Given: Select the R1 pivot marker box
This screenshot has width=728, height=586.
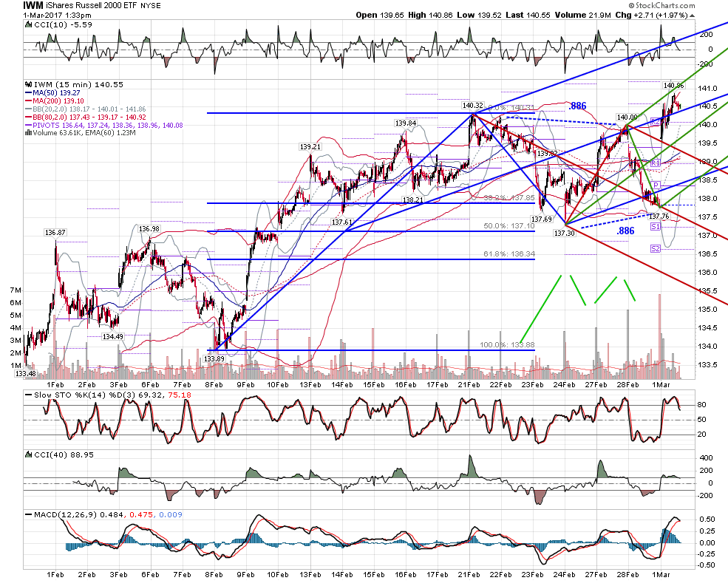Looking at the screenshot, I should coord(655,163).
